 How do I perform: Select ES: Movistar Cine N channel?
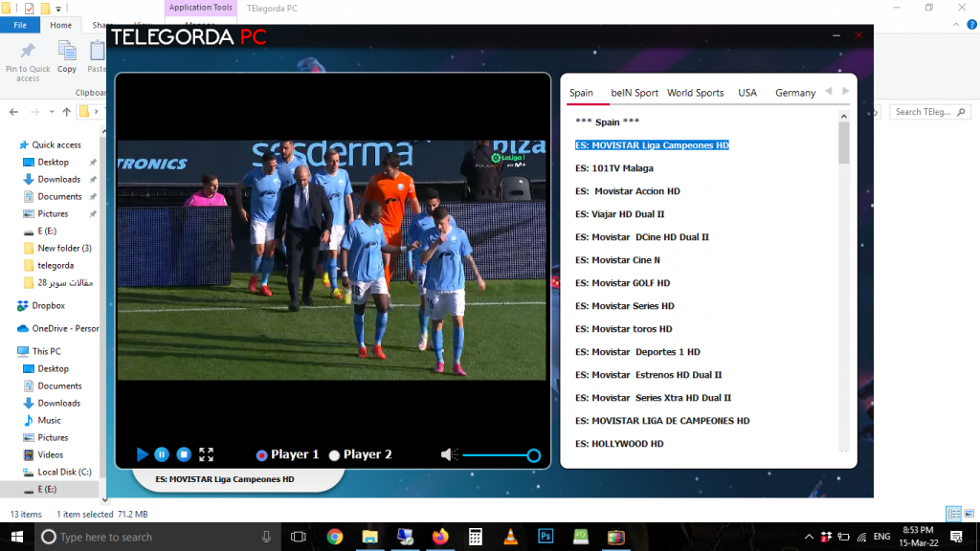point(617,260)
